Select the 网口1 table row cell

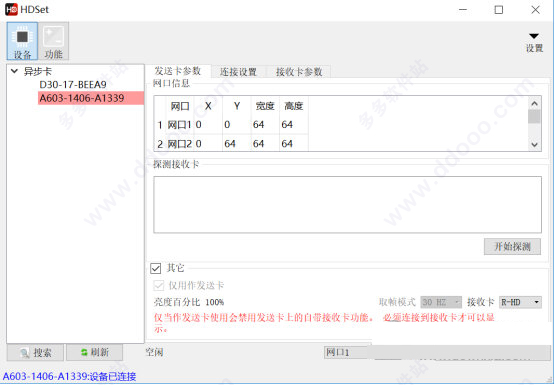point(179,125)
